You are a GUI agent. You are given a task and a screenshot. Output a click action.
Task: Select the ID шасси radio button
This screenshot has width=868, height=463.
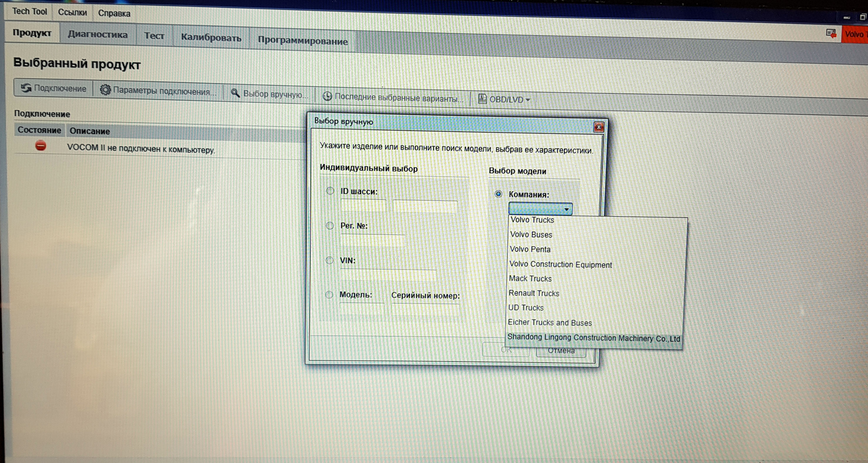330,191
